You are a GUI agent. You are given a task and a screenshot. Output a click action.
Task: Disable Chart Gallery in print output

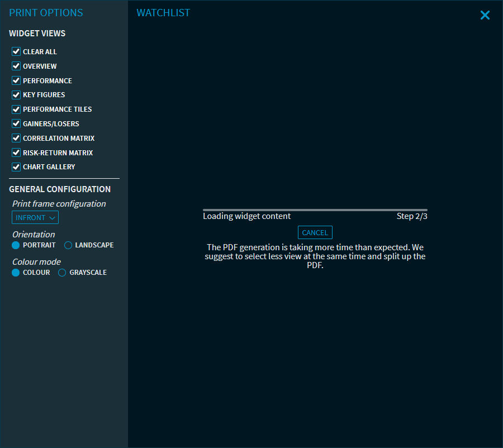pos(16,167)
